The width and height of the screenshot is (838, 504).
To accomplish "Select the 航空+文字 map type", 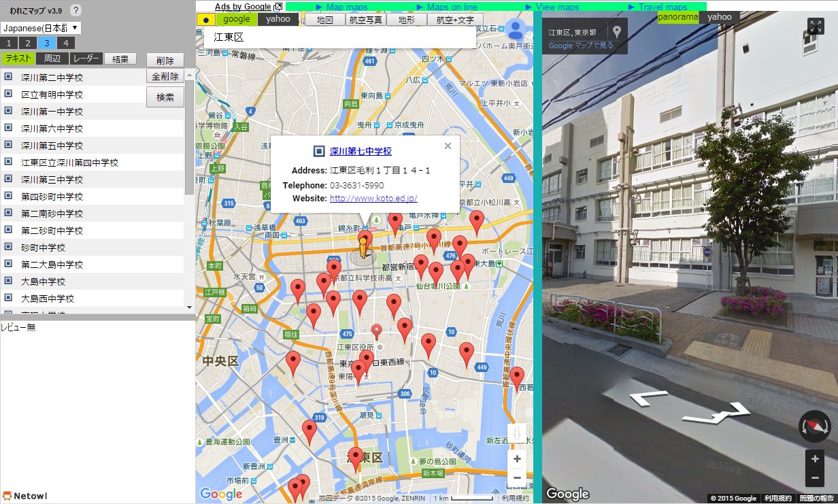I will (455, 20).
